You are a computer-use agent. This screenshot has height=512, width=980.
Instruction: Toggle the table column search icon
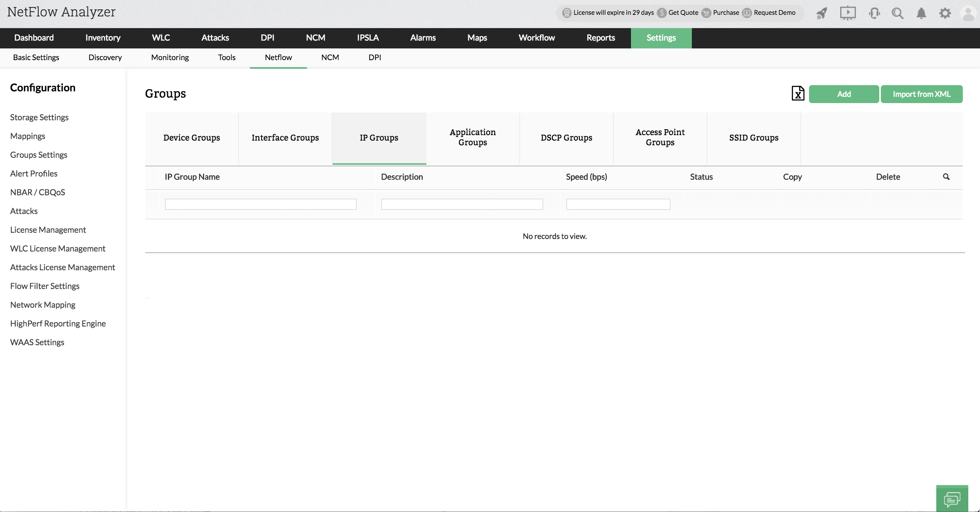[946, 177]
